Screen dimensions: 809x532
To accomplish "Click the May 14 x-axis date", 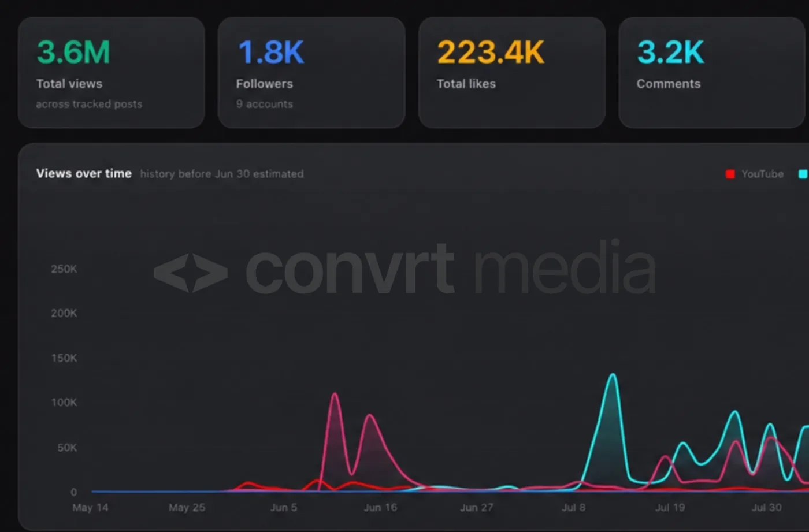I will click(x=90, y=508).
